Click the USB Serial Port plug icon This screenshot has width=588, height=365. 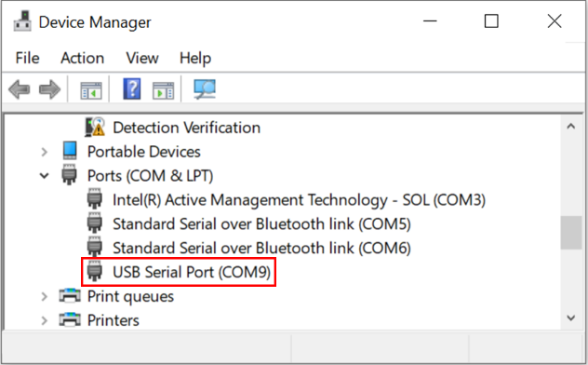coord(95,272)
